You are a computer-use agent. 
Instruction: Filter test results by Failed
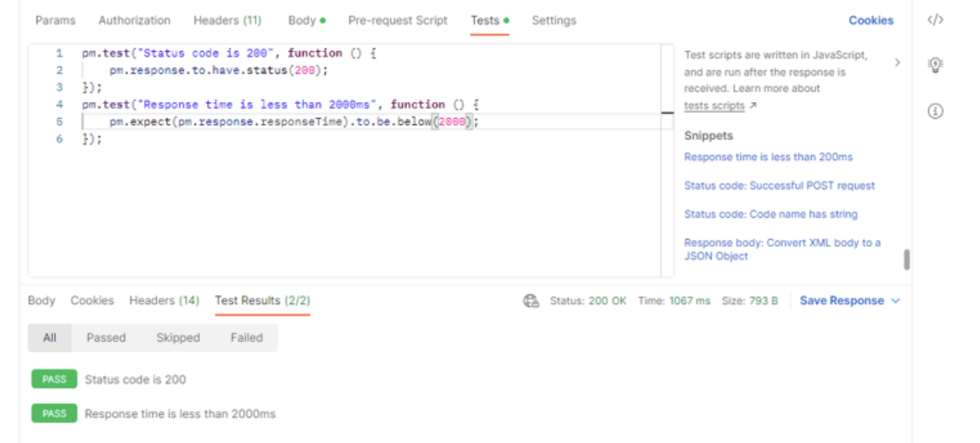pos(247,337)
